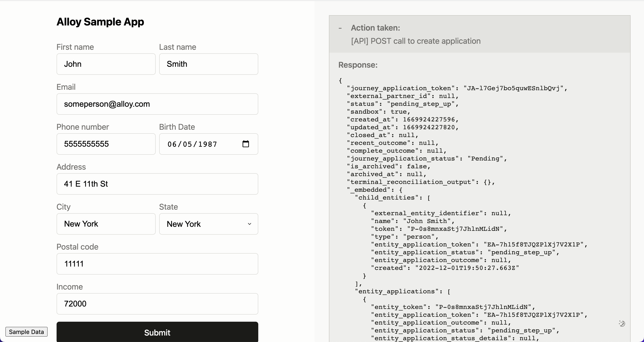
Task: Click the Action taken header text
Action: point(375,28)
